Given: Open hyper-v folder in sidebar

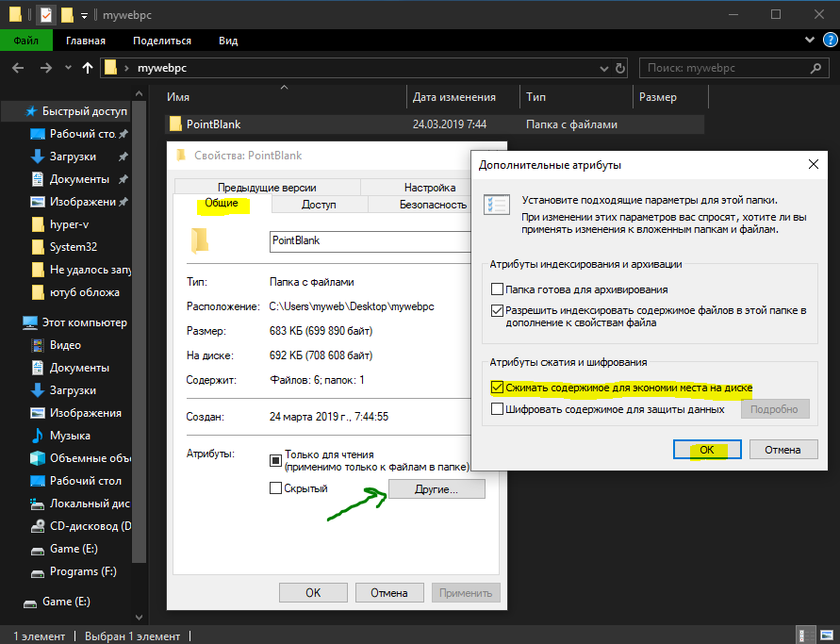Looking at the screenshot, I should pyautogui.click(x=69, y=224).
